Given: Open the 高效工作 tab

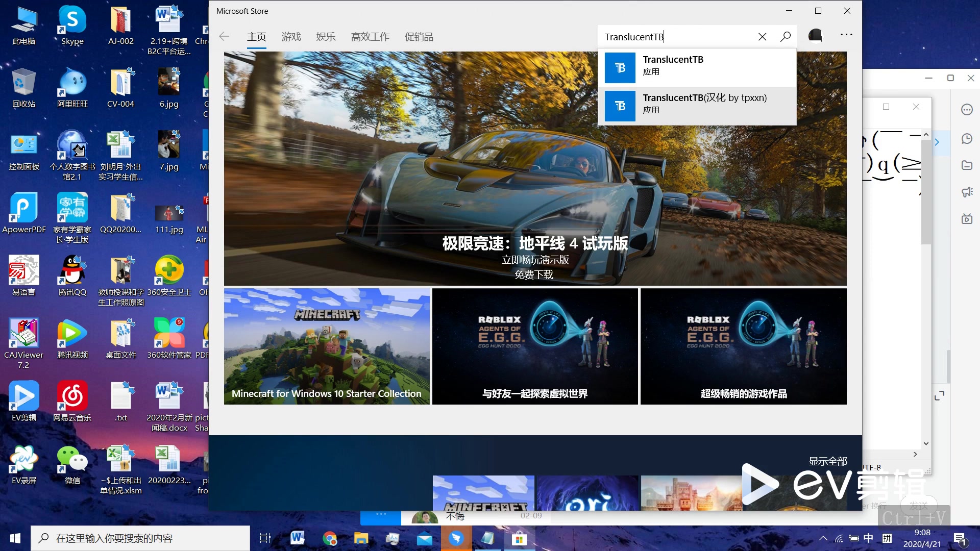Looking at the screenshot, I should [370, 37].
